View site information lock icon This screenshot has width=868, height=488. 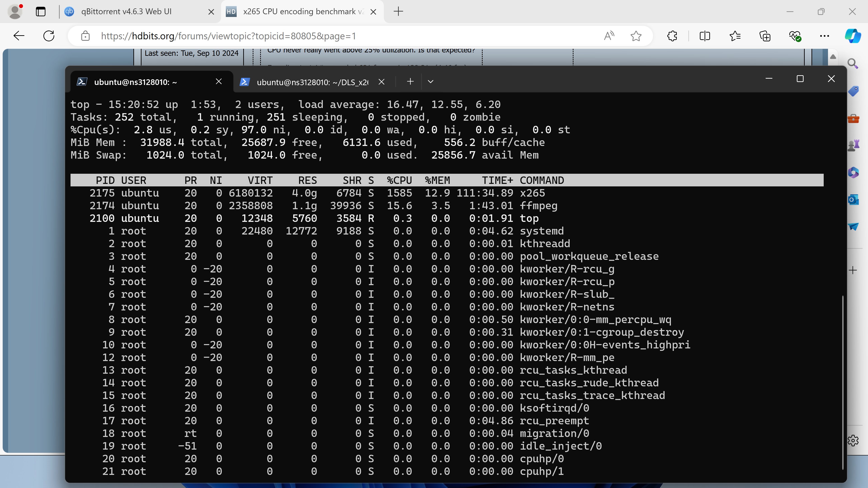coord(85,36)
